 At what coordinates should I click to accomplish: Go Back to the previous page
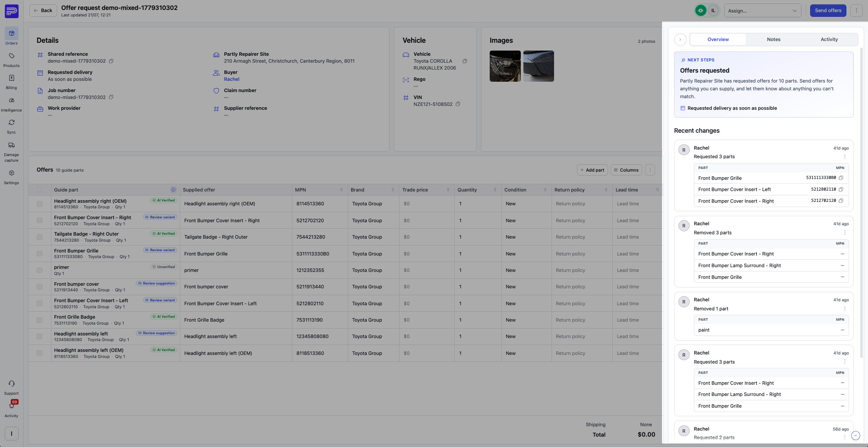click(43, 11)
